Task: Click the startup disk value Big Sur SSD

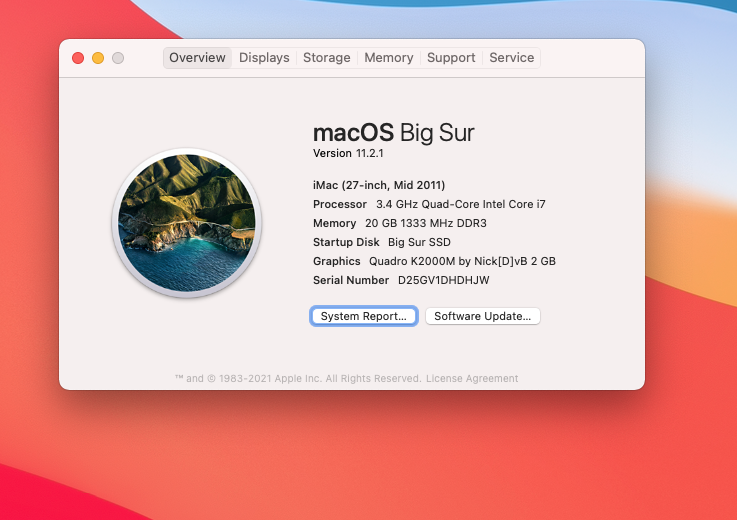Action: [419, 242]
